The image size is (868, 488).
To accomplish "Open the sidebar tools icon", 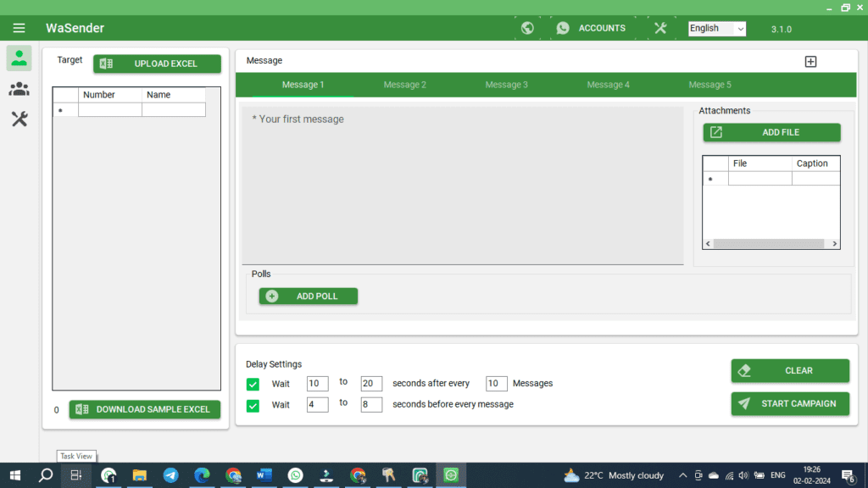I will [x=19, y=119].
